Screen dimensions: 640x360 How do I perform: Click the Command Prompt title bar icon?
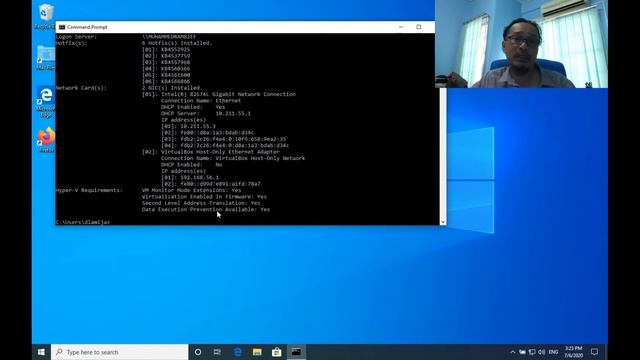62,27
